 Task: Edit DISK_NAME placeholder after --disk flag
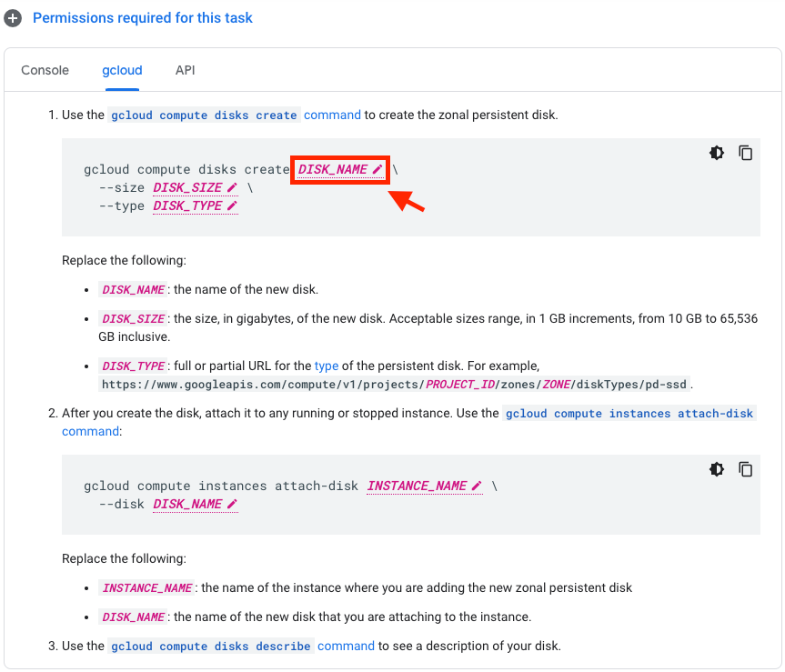[196, 504]
